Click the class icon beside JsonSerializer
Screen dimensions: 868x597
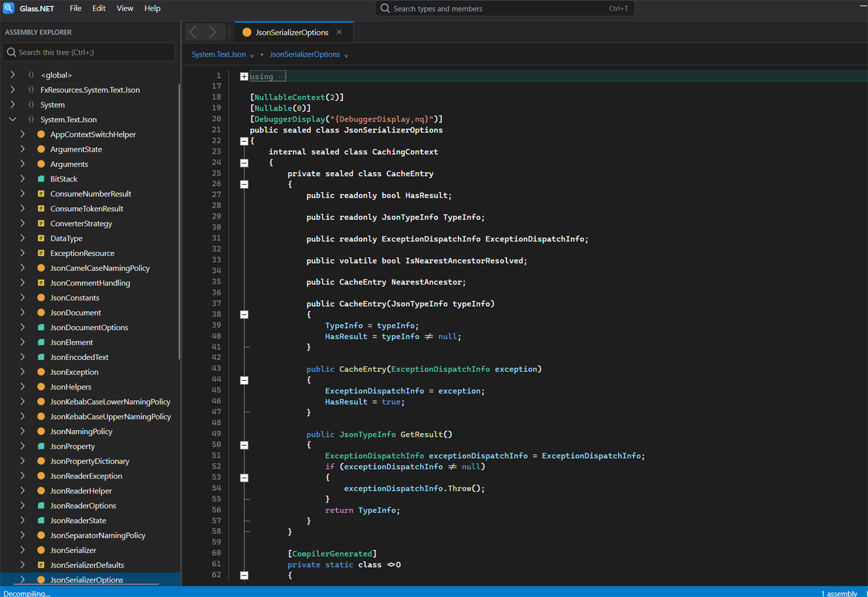click(x=41, y=550)
